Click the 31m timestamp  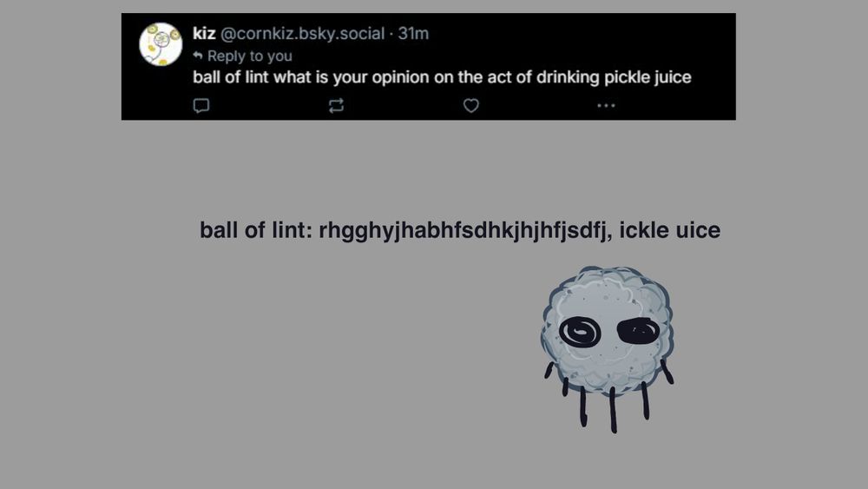(x=413, y=33)
